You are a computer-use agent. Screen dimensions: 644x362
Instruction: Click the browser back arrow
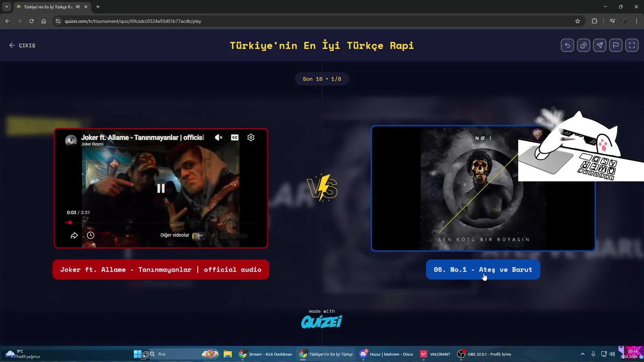click(7, 21)
